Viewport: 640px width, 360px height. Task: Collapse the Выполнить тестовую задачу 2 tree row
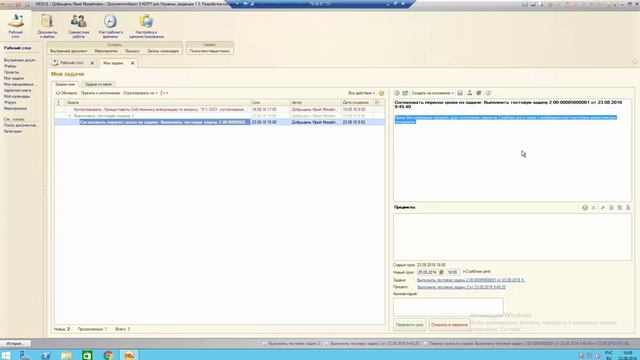coord(69,116)
